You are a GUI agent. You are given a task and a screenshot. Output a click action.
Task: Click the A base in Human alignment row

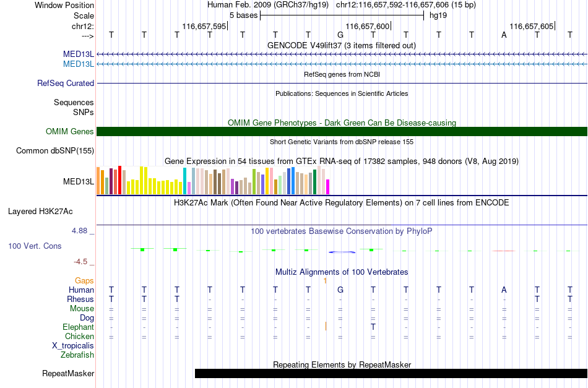coord(504,290)
